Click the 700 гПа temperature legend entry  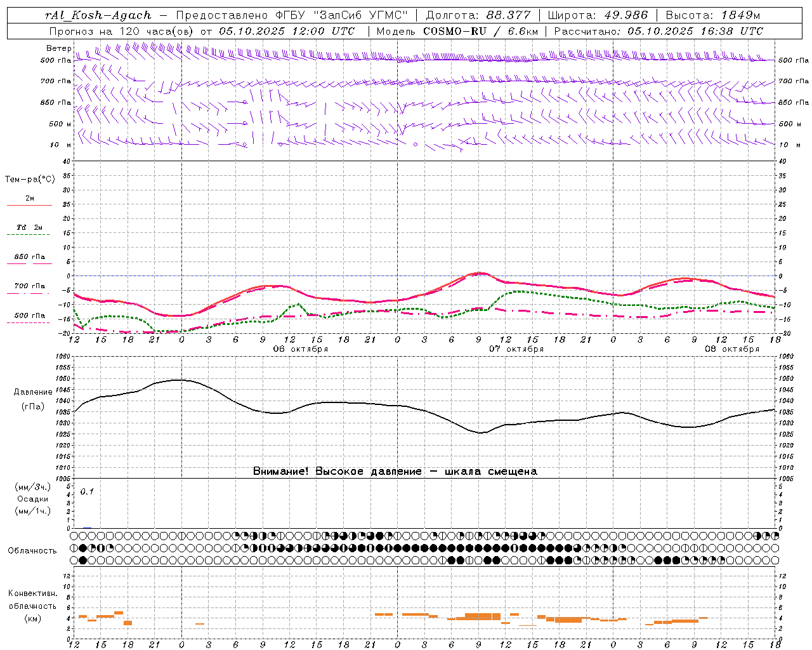click(x=30, y=286)
